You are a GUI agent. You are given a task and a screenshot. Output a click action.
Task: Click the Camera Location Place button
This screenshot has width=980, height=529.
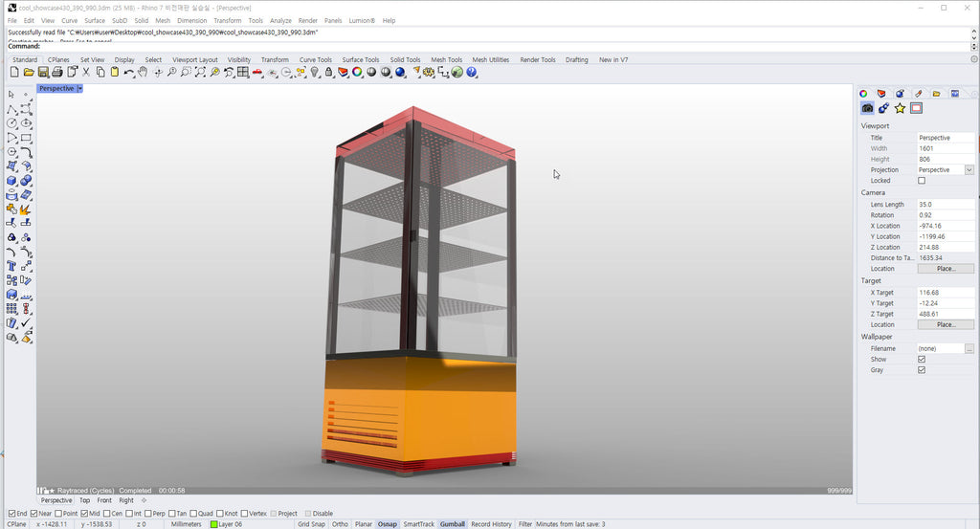coord(945,269)
